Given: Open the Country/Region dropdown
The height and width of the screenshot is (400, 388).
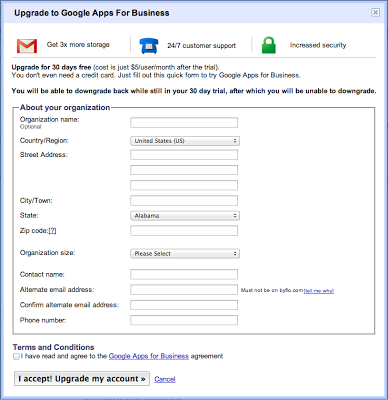Looking at the screenshot, I should coord(185,141).
